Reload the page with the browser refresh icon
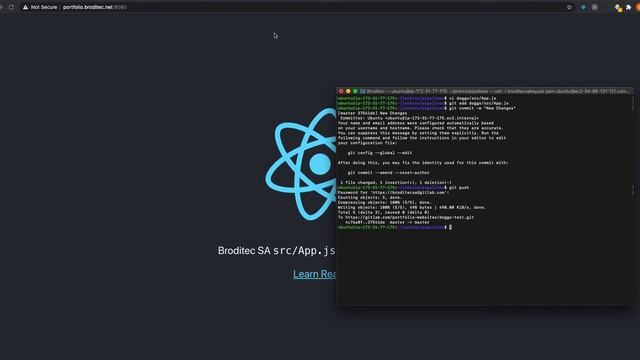 11,7
